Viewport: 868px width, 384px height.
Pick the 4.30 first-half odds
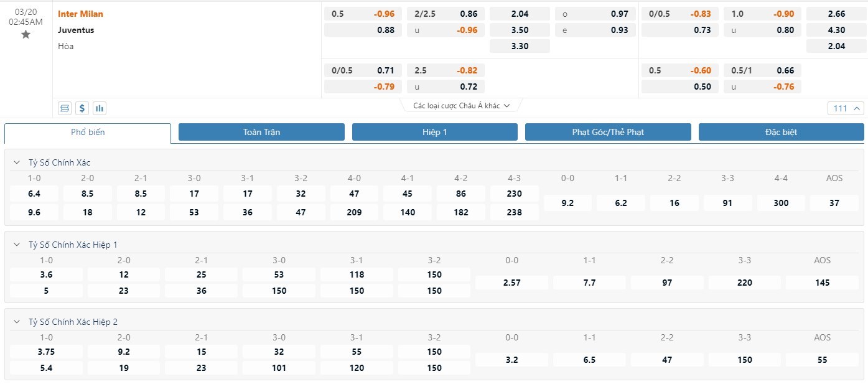[836, 30]
